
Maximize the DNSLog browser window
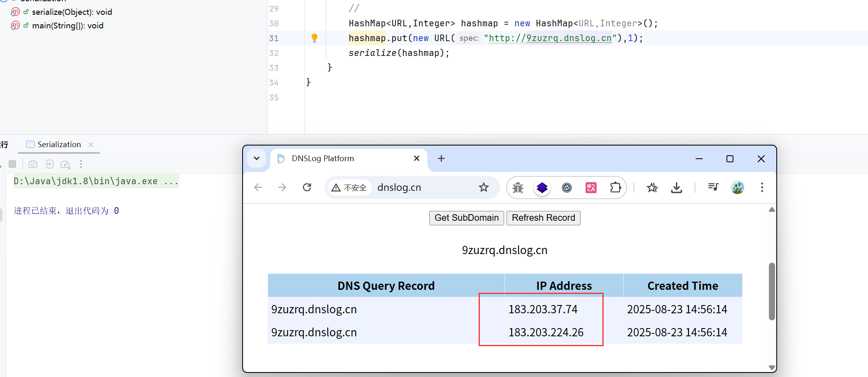click(730, 159)
